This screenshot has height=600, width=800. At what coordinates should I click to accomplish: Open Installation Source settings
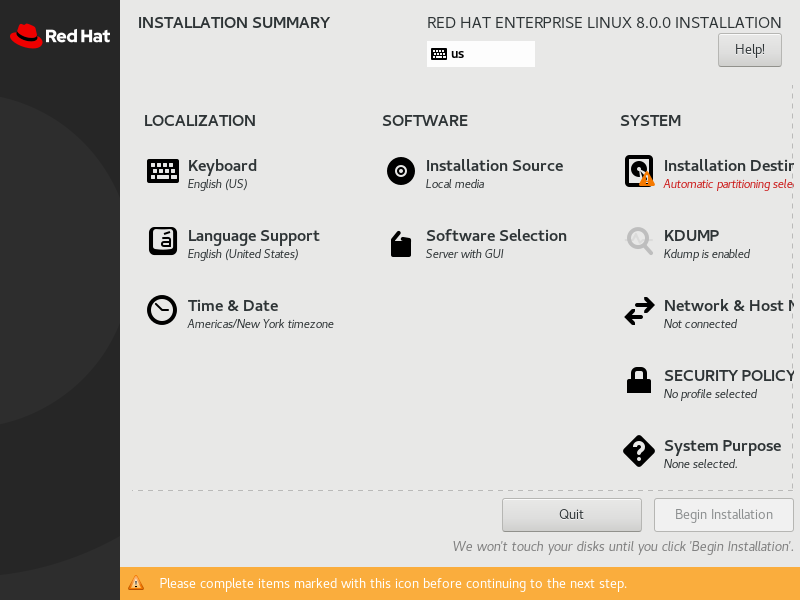pos(494,166)
